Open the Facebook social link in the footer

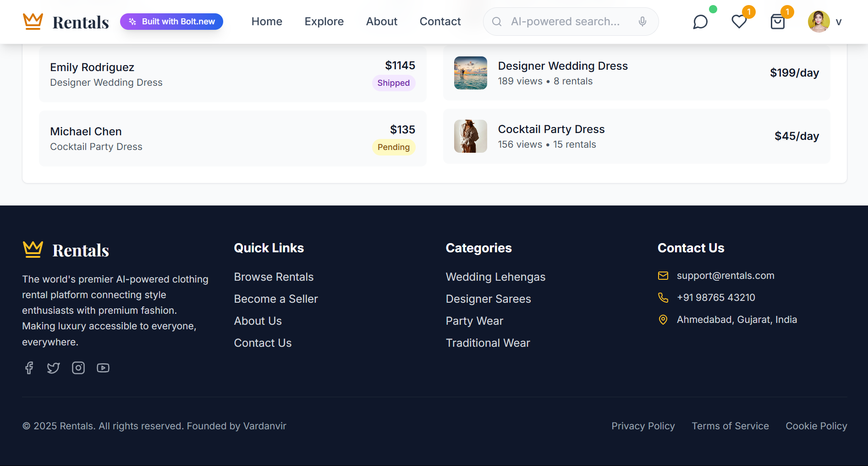[29, 368]
